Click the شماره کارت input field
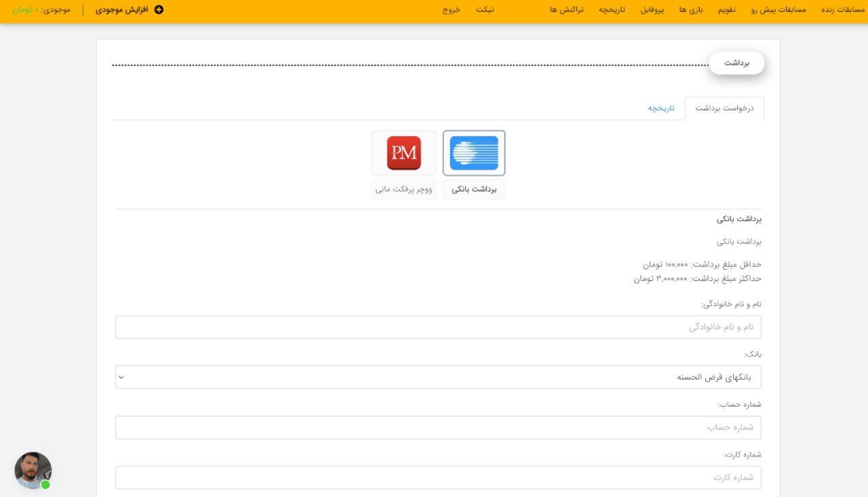Image resolution: width=868 pixels, height=497 pixels. 438,477
